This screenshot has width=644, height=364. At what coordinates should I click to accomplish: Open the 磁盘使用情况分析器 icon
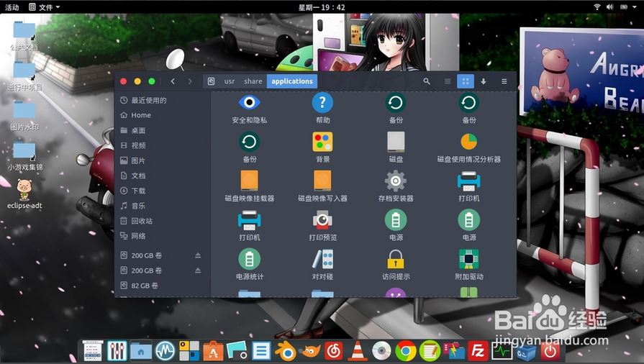(468, 141)
